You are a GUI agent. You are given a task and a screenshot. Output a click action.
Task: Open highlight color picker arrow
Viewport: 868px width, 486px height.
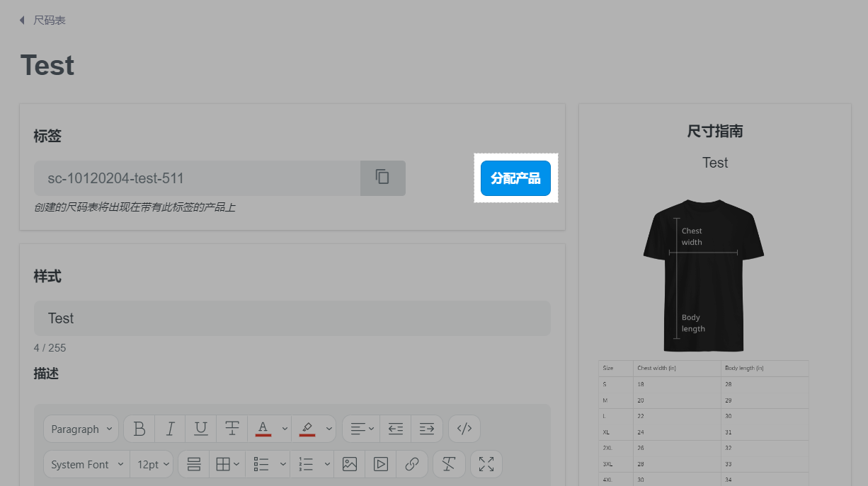[x=329, y=429]
